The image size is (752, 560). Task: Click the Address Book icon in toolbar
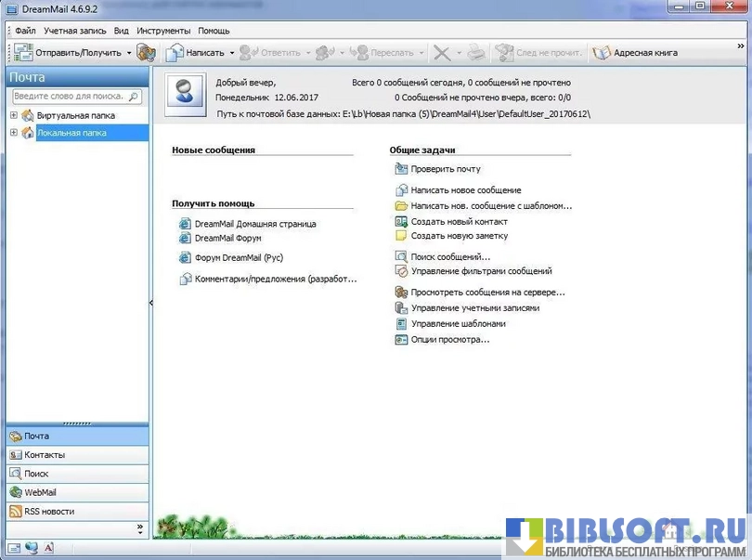tap(602, 53)
